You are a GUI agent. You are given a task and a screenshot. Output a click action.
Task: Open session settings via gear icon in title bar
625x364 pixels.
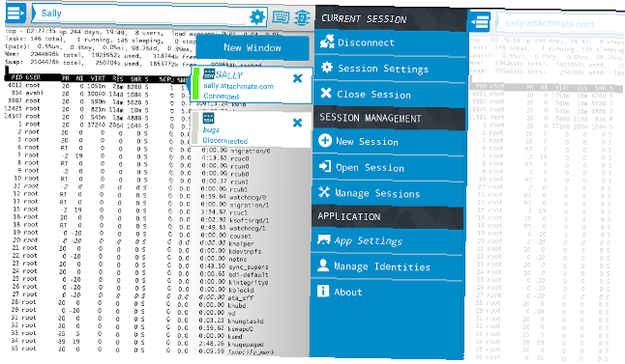click(x=257, y=17)
